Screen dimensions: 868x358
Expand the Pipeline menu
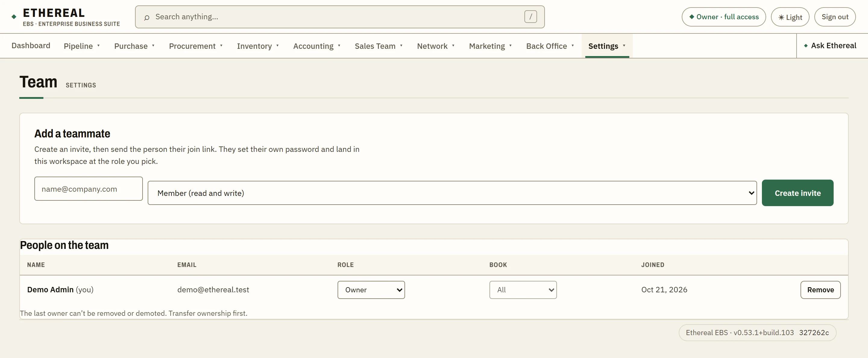[82, 46]
